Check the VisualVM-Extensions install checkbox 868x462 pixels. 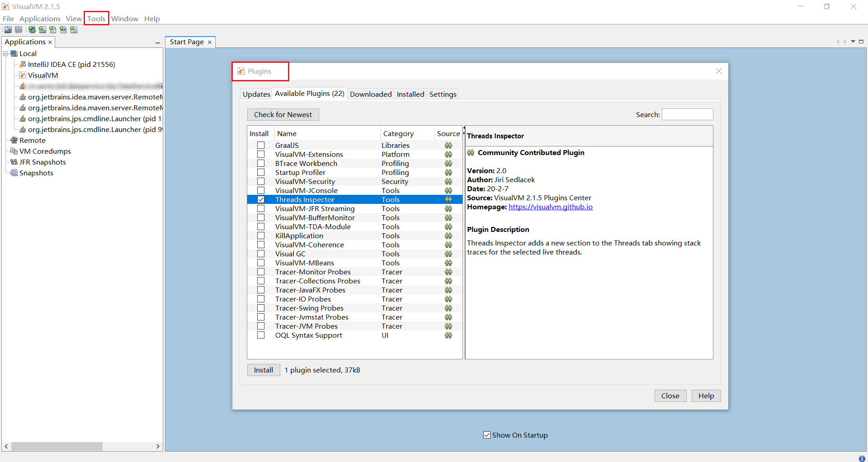[261, 154]
